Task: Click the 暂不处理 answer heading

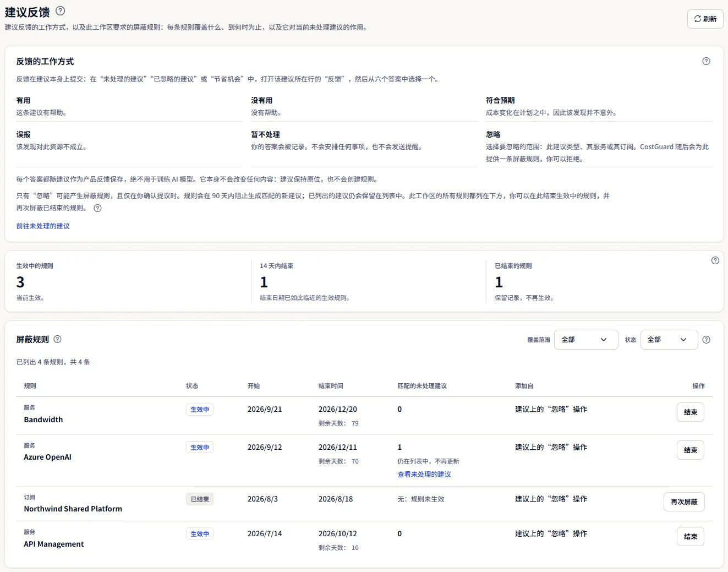Action: [265, 135]
